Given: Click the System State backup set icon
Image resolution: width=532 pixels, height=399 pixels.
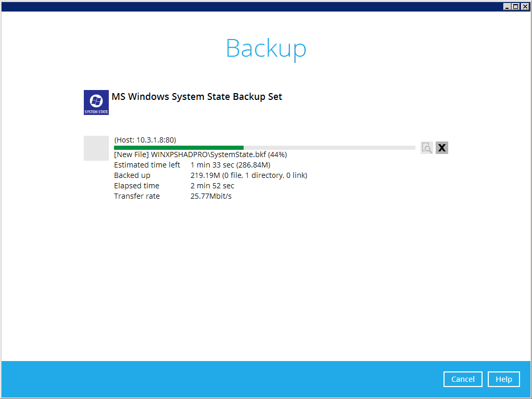Looking at the screenshot, I should click(96, 102).
